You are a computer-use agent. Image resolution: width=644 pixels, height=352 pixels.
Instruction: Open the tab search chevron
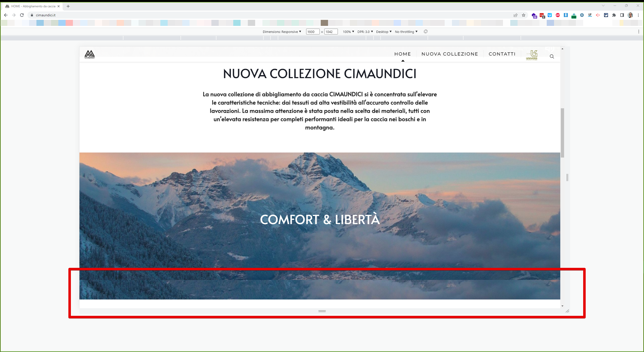coord(603,6)
